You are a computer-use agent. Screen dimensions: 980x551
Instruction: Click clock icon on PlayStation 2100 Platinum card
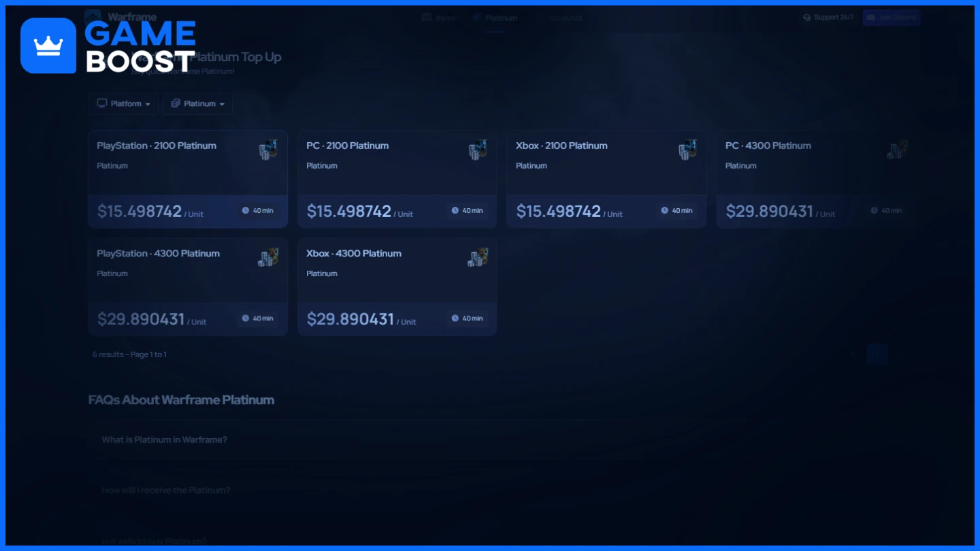pyautogui.click(x=246, y=211)
